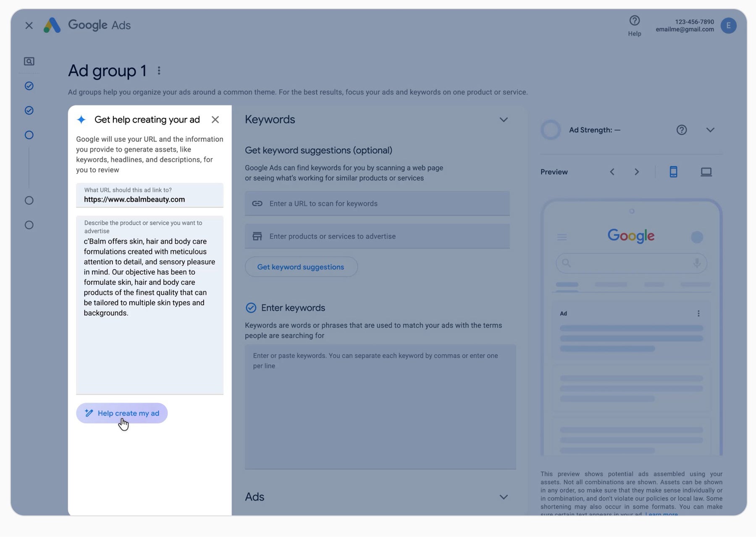Image resolution: width=756 pixels, height=554 pixels.
Task: Go to previous ad preview
Action: 612,172
